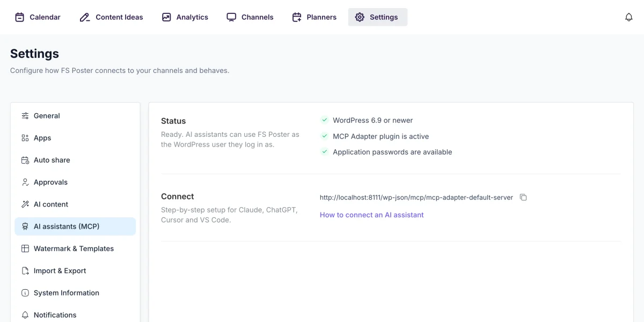Open the Planners page
Screen dimensions: 644x322
pyautogui.click(x=314, y=17)
